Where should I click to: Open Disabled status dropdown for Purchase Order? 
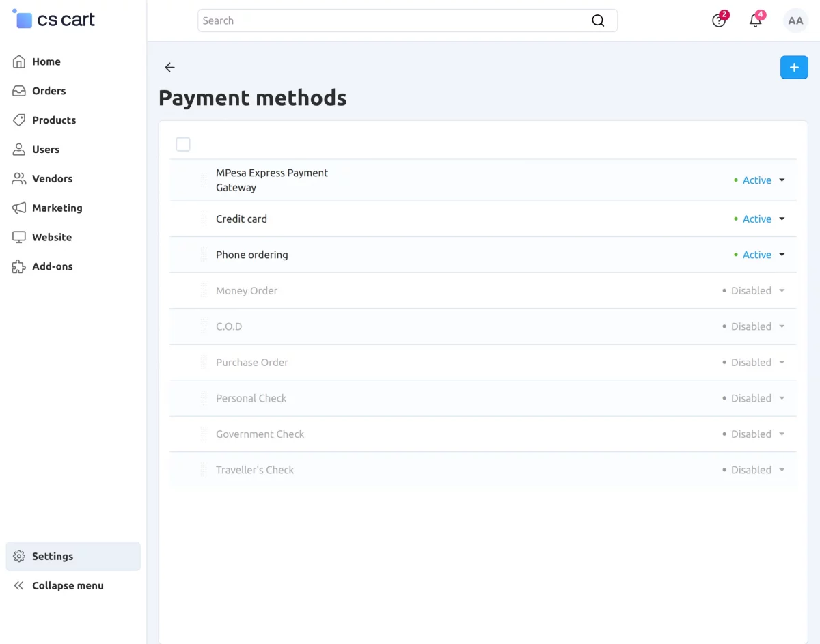pyautogui.click(x=754, y=363)
